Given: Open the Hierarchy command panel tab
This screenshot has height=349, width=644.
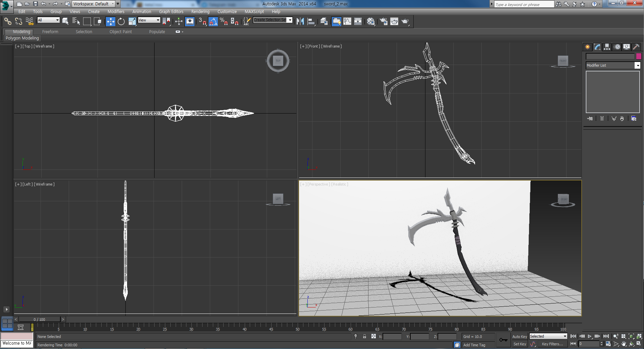Looking at the screenshot, I should 607,47.
